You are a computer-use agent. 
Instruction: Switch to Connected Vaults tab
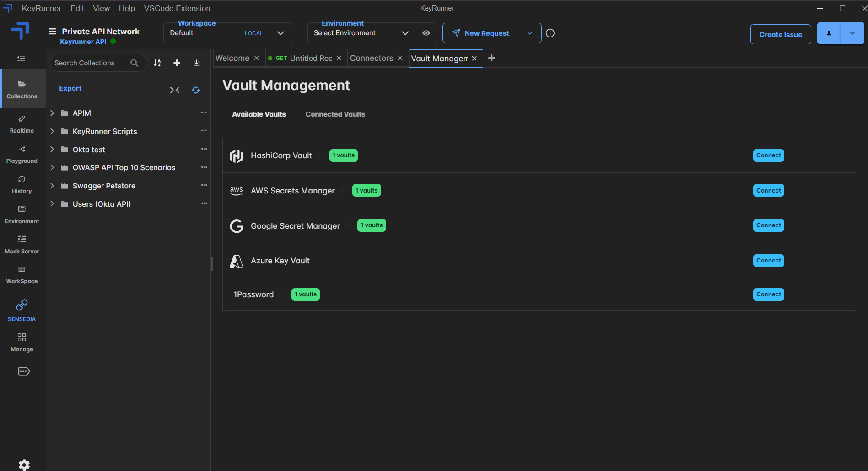(x=335, y=114)
